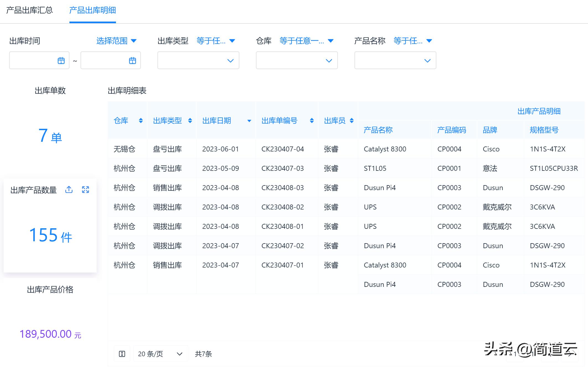
Task: Sort the table by 出库员 column
Action: tap(352, 121)
